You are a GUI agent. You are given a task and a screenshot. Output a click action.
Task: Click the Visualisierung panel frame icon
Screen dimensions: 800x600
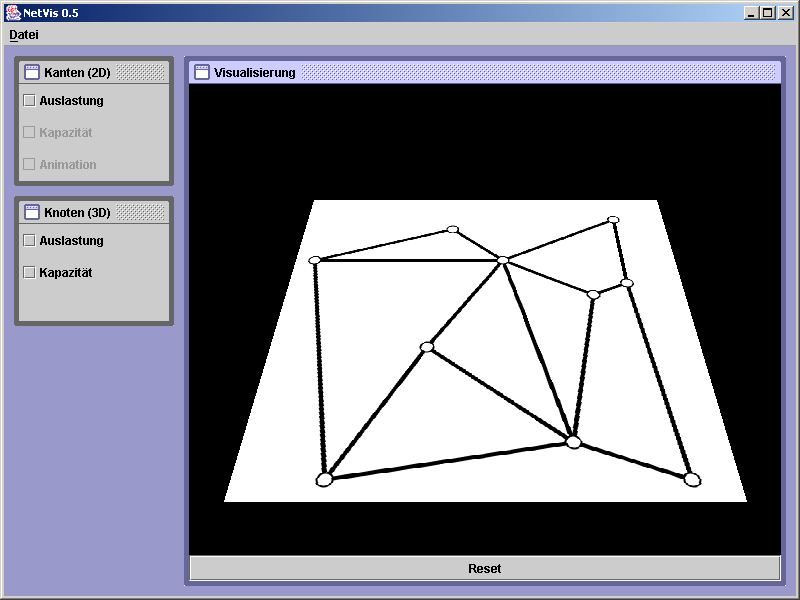pyautogui.click(x=202, y=72)
